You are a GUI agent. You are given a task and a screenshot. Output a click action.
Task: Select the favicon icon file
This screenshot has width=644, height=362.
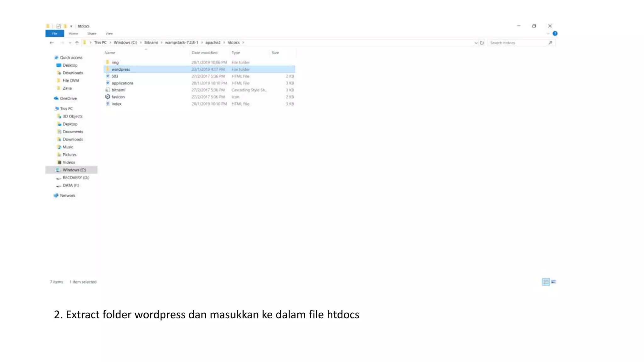coord(199,97)
